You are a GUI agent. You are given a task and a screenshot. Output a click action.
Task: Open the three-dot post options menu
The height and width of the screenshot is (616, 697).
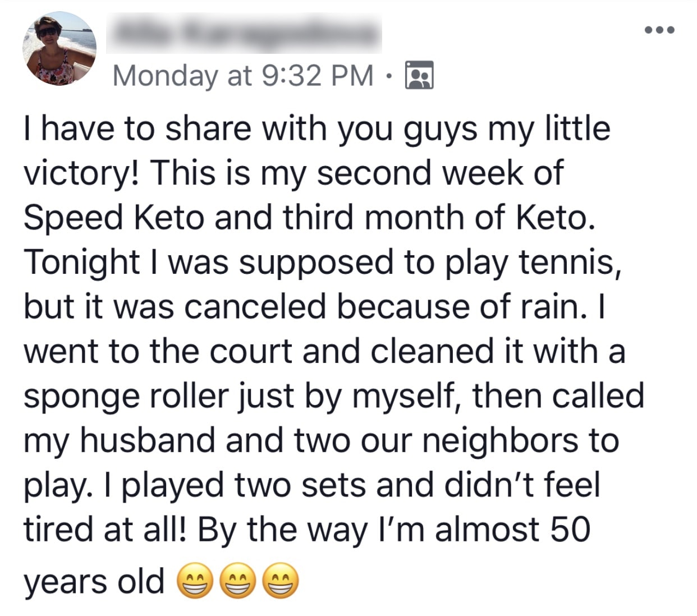click(659, 30)
